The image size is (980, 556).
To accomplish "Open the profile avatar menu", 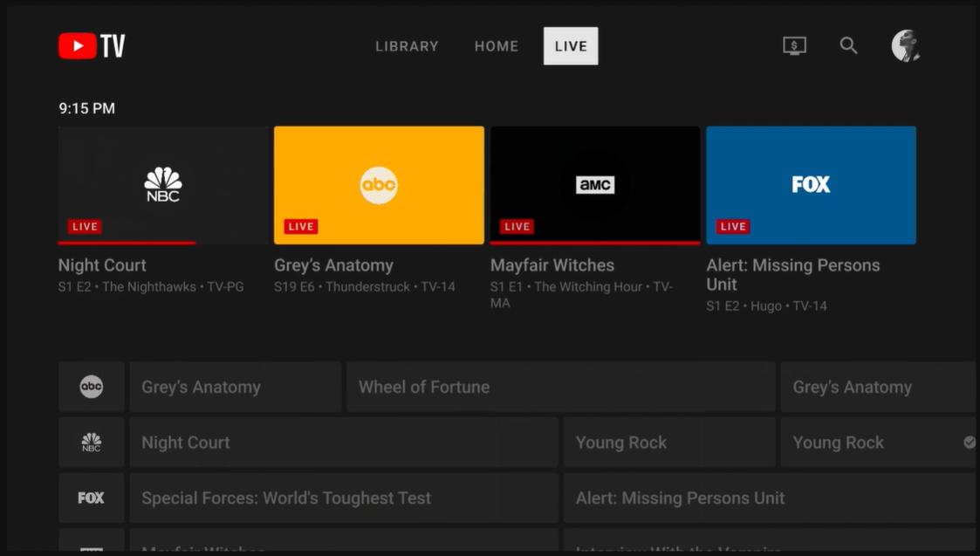I will tap(906, 45).
